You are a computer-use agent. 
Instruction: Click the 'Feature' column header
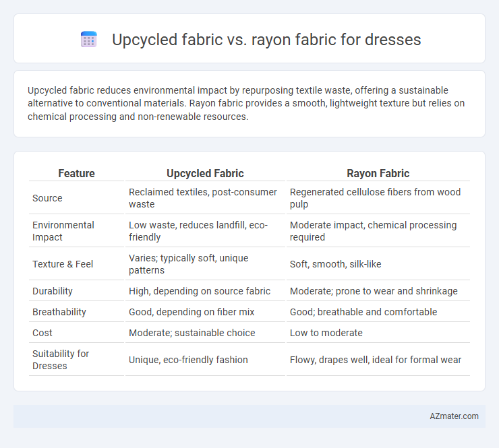pos(76,173)
